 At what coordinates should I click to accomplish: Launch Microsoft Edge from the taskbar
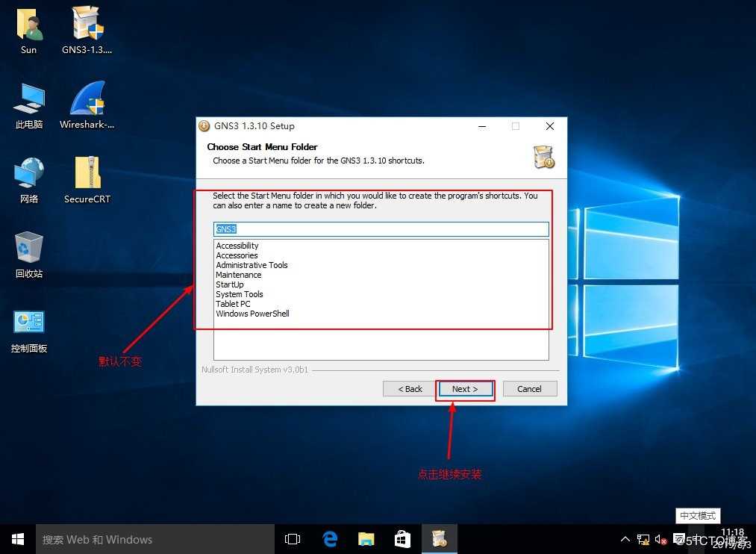point(330,539)
